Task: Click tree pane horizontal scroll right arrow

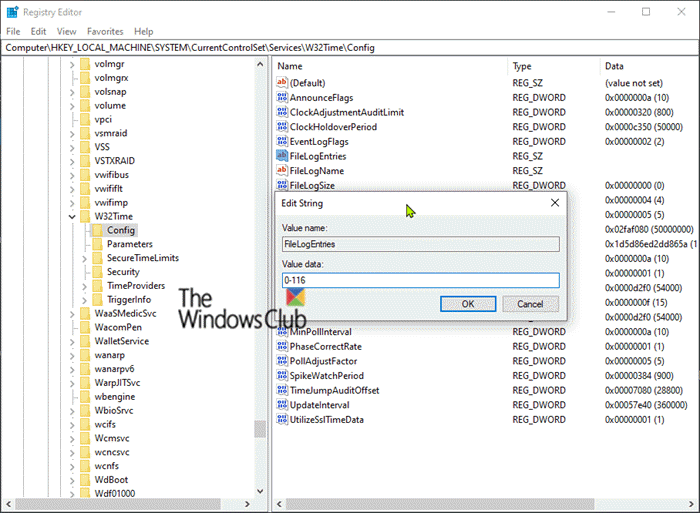Action: pos(247,504)
